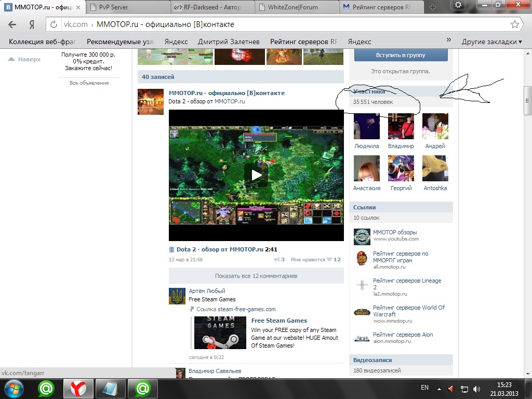Viewport: 532px width, 399px height.
Task: Close the MMOTOP.ru tab via its X
Action: (78, 7)
